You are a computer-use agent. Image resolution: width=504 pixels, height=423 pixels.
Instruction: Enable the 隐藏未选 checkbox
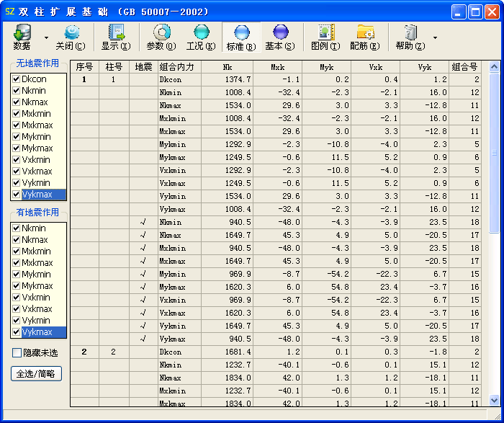[17, 353]
